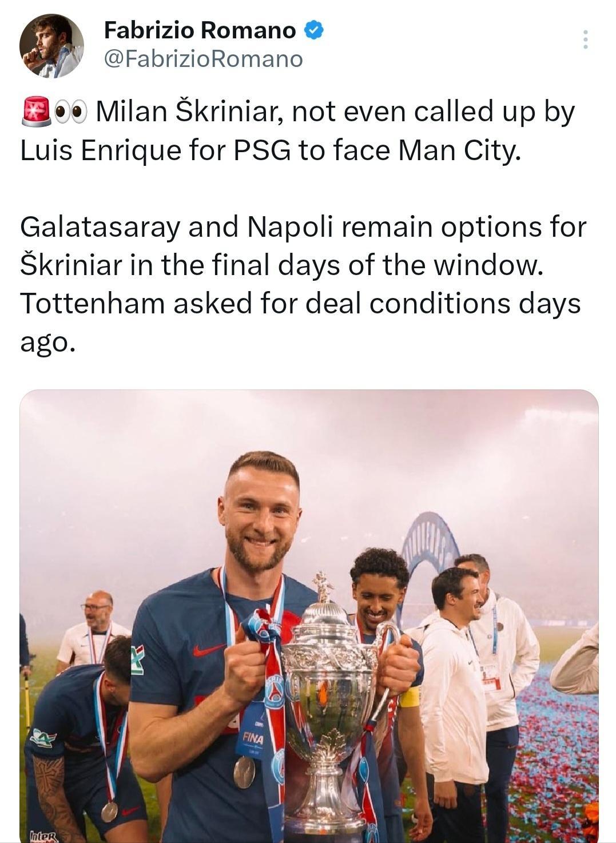
Task: Open Fabrizio Romano's profile avatar
Action: click(51, 45)
